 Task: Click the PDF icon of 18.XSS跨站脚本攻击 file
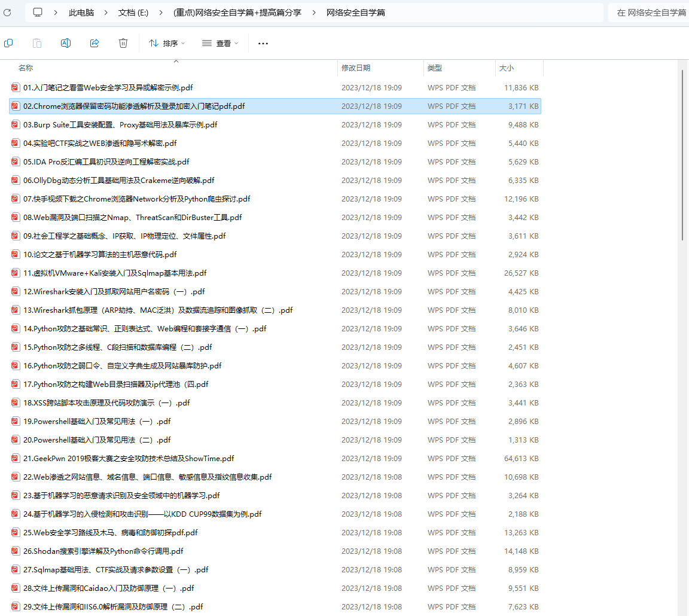tap(16, 403)
